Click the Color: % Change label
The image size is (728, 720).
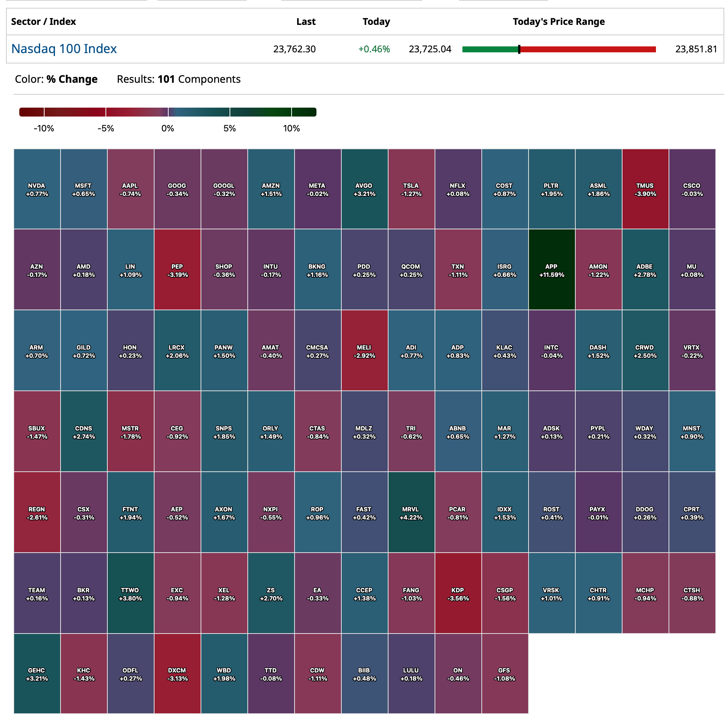pos(56,79)
